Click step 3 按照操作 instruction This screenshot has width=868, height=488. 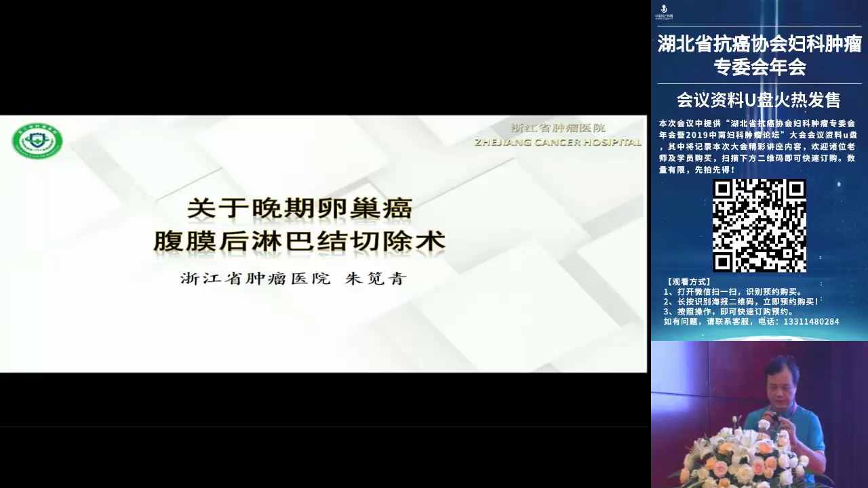(729, 312)
